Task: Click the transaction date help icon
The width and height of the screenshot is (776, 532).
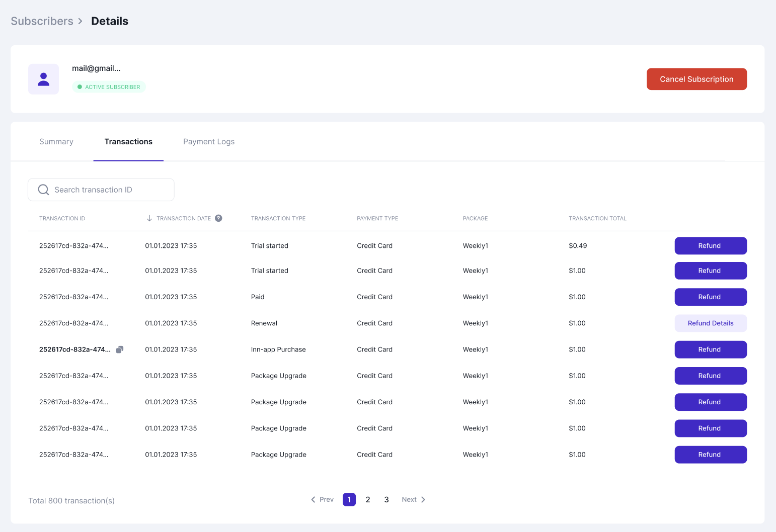Action: click(x=218, y=218)
